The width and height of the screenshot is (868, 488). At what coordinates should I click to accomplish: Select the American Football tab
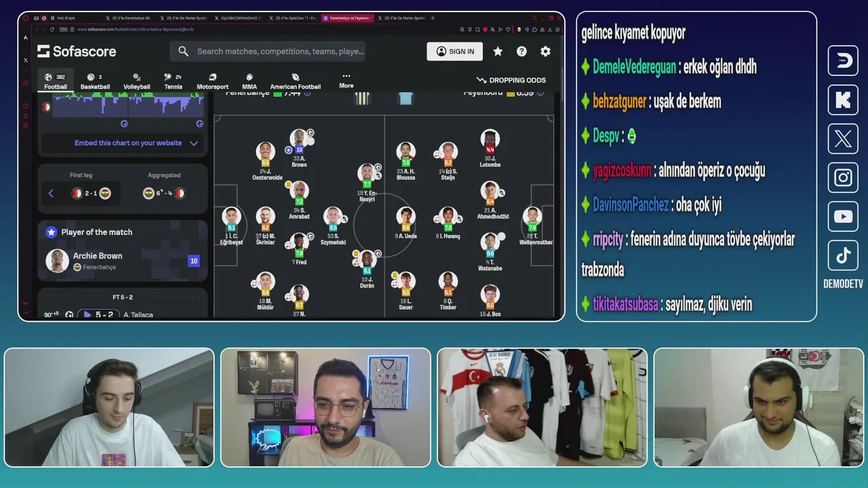296,81
